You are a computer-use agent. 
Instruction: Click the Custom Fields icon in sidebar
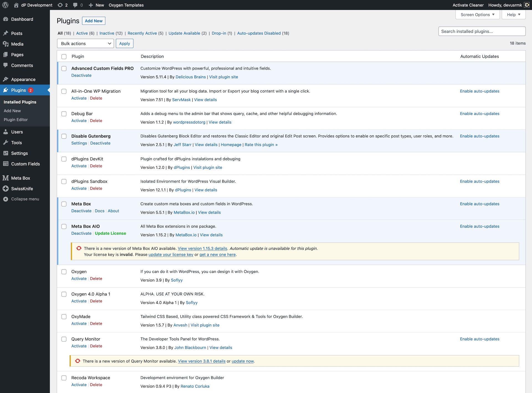pos(6,164)
